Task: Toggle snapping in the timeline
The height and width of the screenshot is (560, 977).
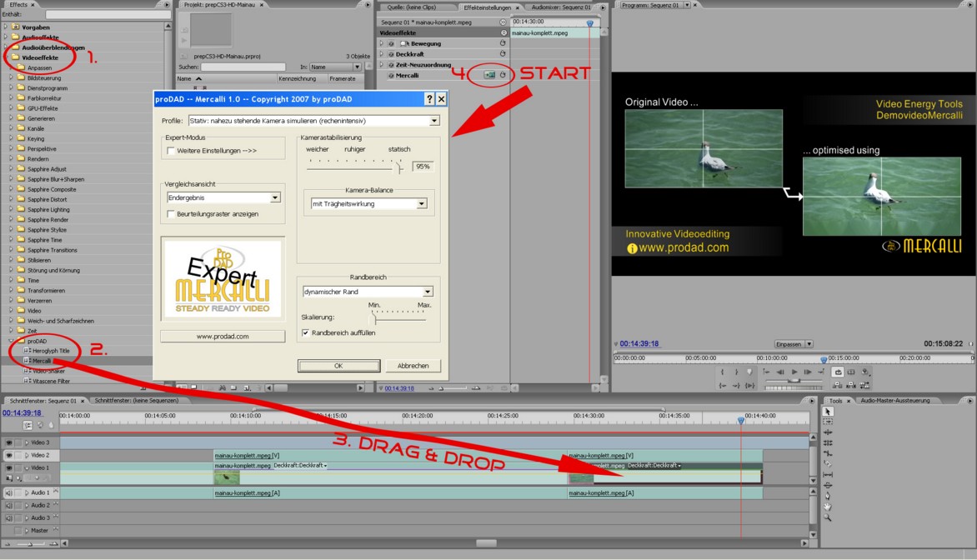Action: click(28, 425)
